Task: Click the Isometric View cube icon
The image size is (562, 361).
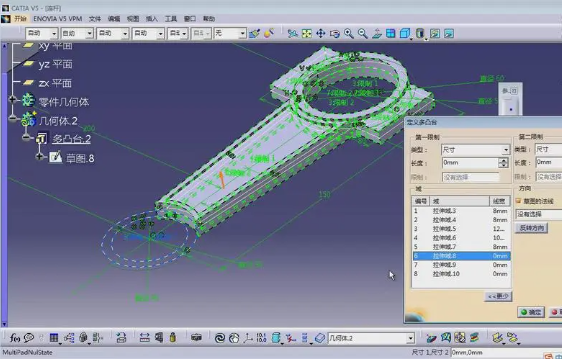Action: (x=405, y=34)
